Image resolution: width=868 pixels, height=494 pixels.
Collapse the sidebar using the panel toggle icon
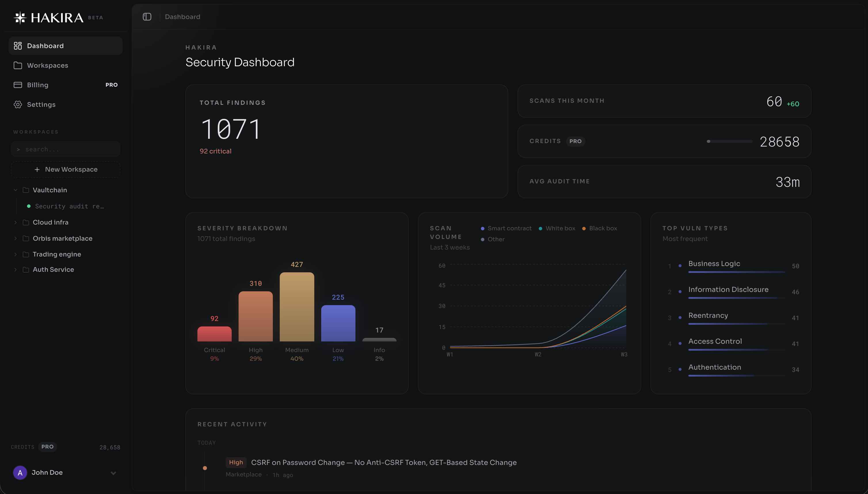(x=147, y=16)
